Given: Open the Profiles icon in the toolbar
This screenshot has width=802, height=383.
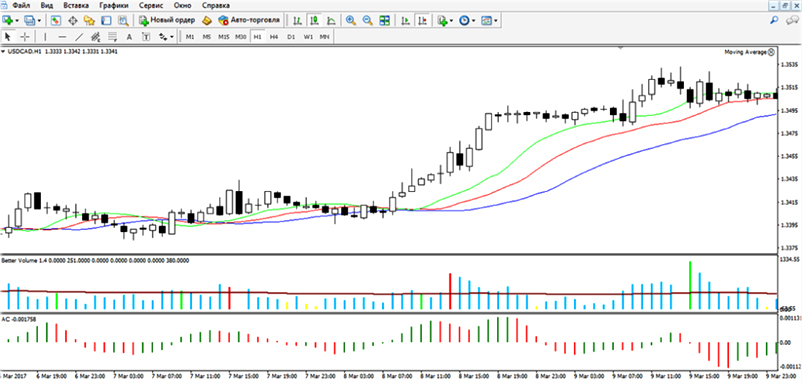Looking at the screenshot, I should click(30, 20).
